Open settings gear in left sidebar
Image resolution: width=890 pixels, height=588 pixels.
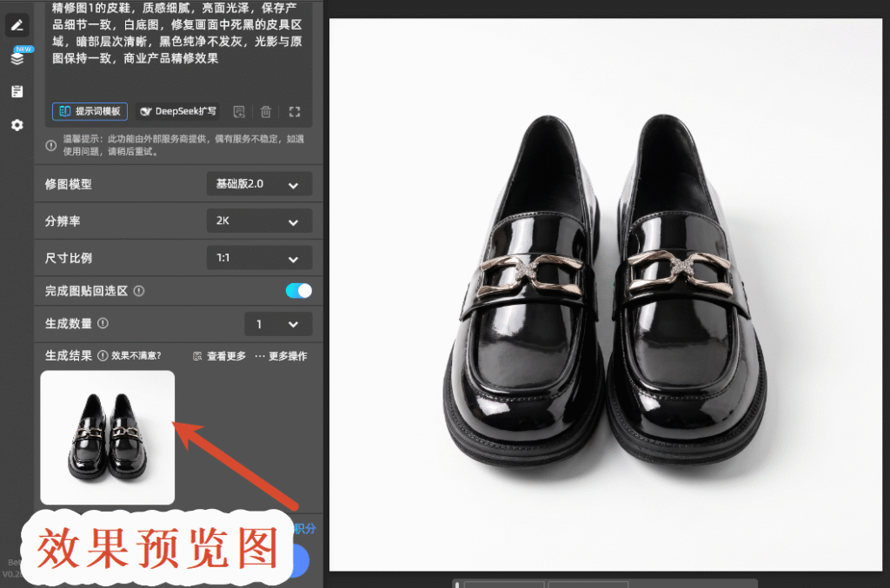17,125
